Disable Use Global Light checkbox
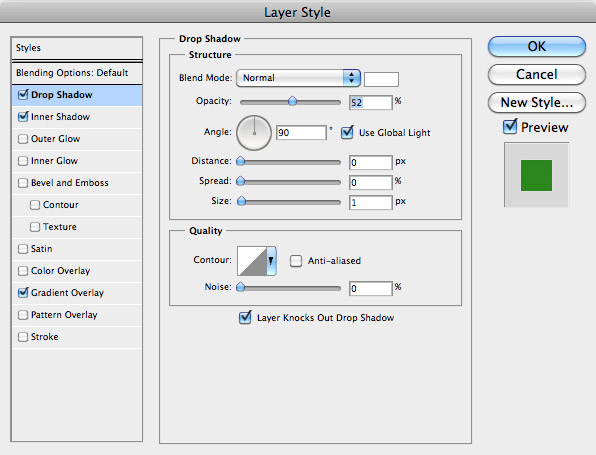Screen dimensions: 596x455 tap(347, 132)
